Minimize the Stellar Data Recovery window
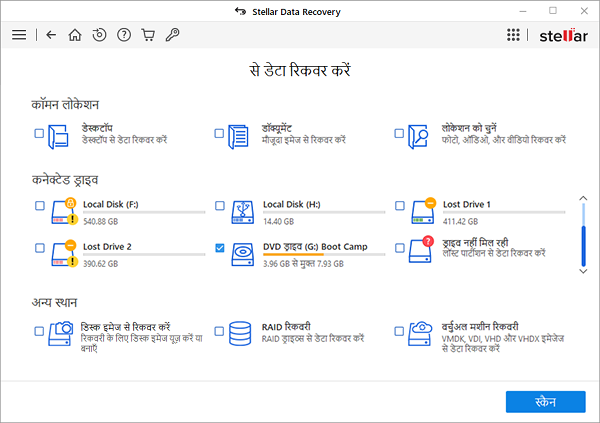This screenshot has height=423, width=600. [523, 11]
